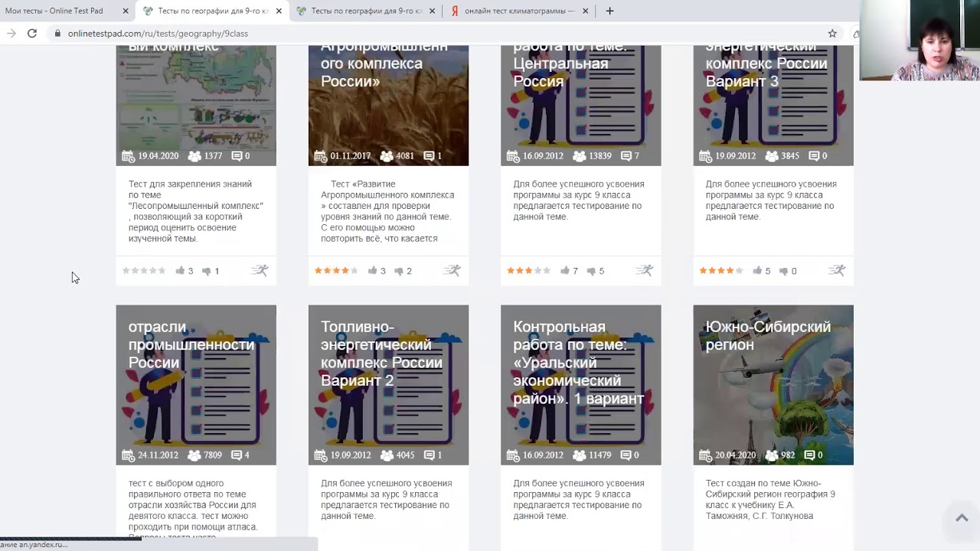Image resolution: width=980 pixels, height=551 pixels.
Task: Bookmark this page with the star icon
Action: coord(832,34)
